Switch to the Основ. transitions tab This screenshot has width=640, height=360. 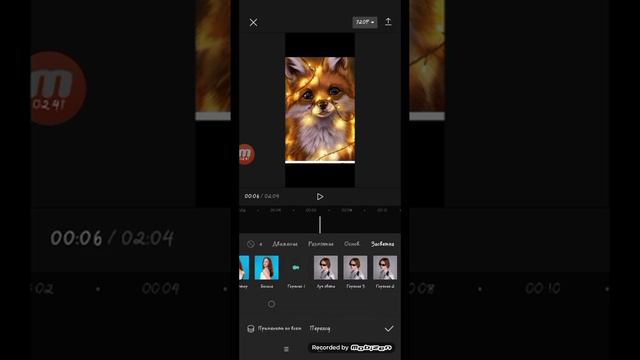(x=352, y=244)
